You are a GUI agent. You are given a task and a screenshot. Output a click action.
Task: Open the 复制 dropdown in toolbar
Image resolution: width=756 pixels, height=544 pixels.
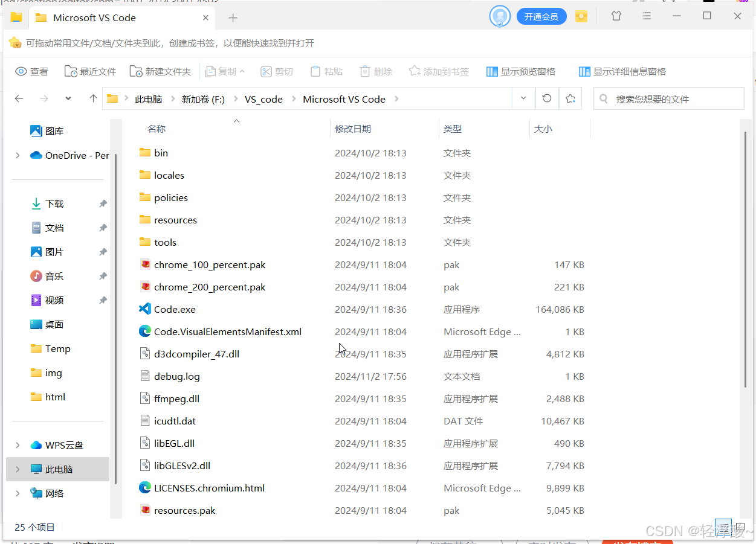(242, 71)
